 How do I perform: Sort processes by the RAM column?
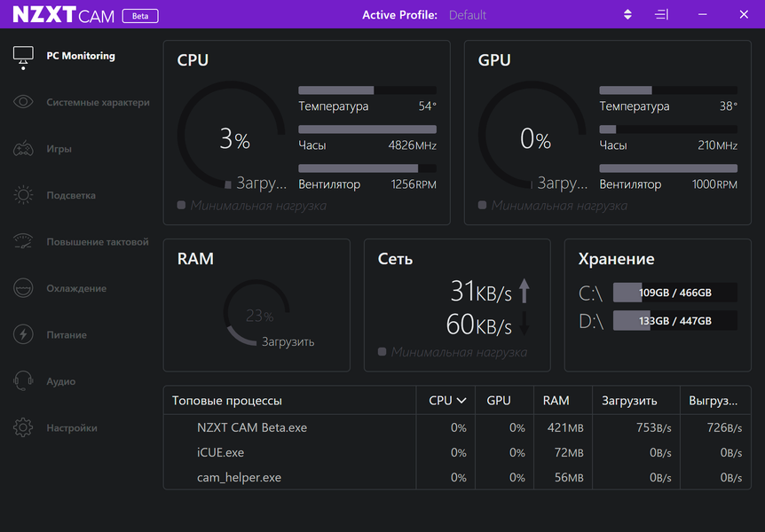point(556,401)
